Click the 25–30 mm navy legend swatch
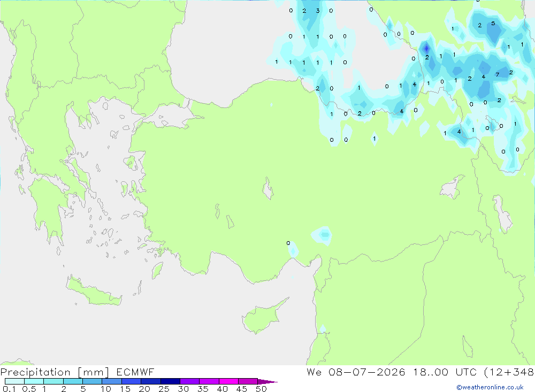The height and width of the screenshot is (392, 535). [x=170, y=381]
